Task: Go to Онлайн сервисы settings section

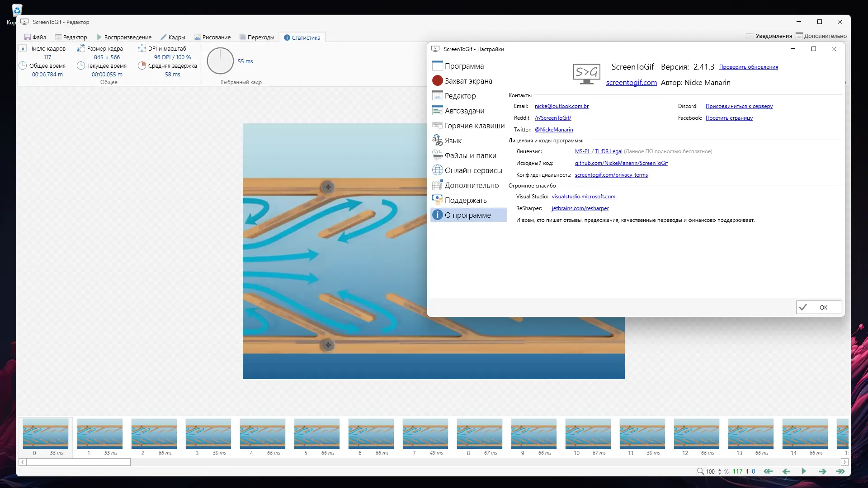Action: [473, 170]
